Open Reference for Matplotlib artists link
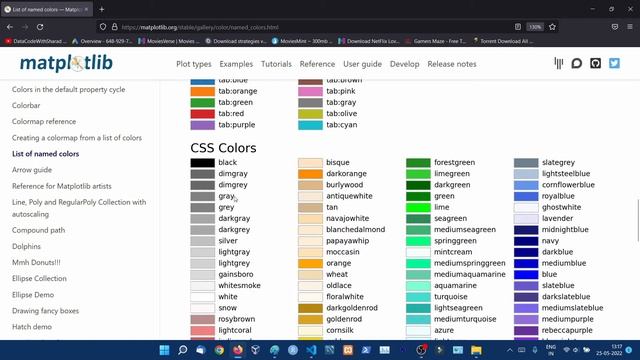This screenshot has height=360, width=640. click(62, 186)
